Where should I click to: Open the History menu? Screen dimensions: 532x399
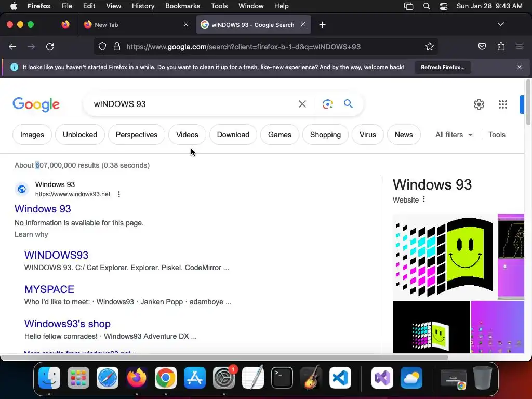(143, 6)
